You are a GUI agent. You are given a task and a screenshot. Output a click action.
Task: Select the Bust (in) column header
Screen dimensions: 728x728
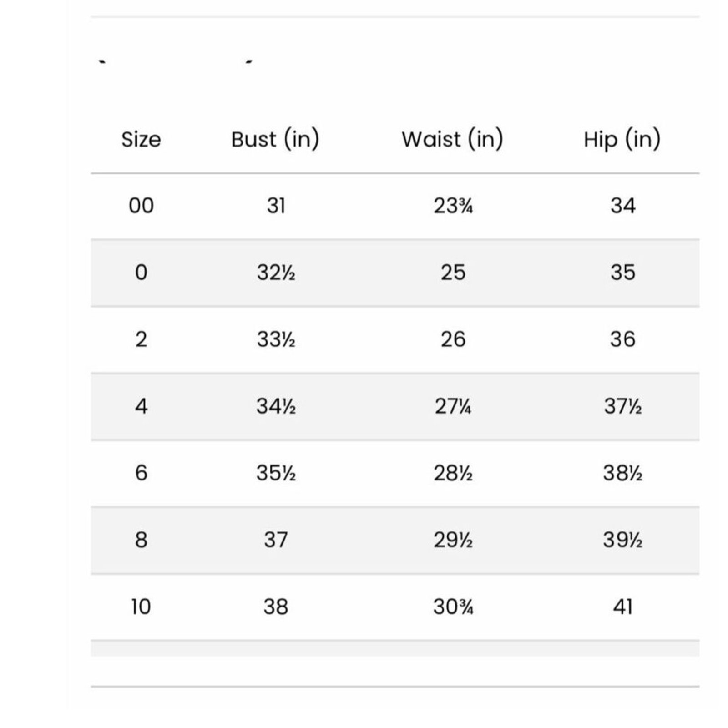(x=275, y=139)
